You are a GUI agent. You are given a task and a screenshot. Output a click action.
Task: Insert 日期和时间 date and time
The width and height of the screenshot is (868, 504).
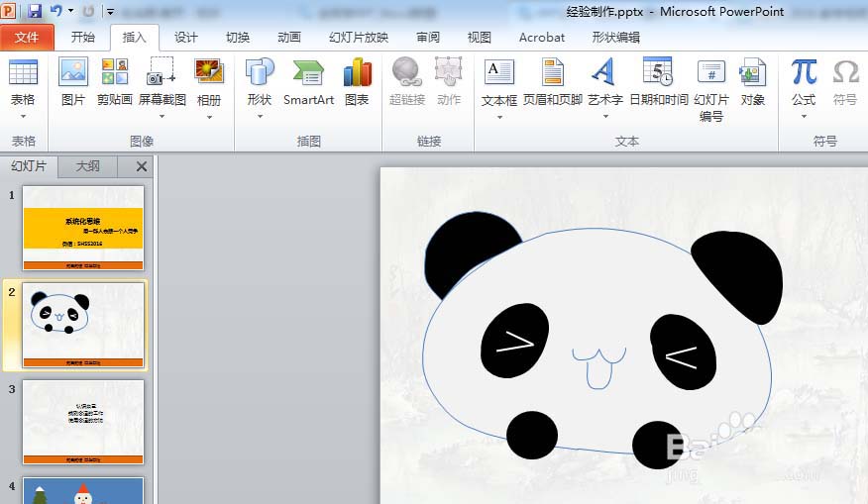[x=658, y=72]
